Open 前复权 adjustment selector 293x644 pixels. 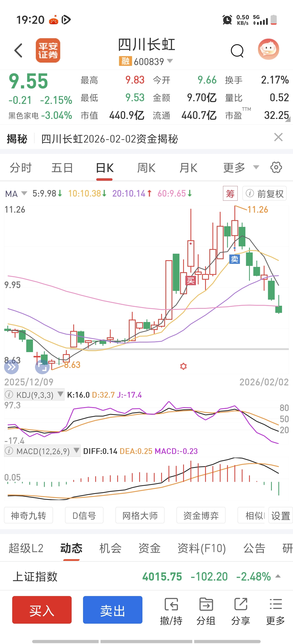(265, 193)
